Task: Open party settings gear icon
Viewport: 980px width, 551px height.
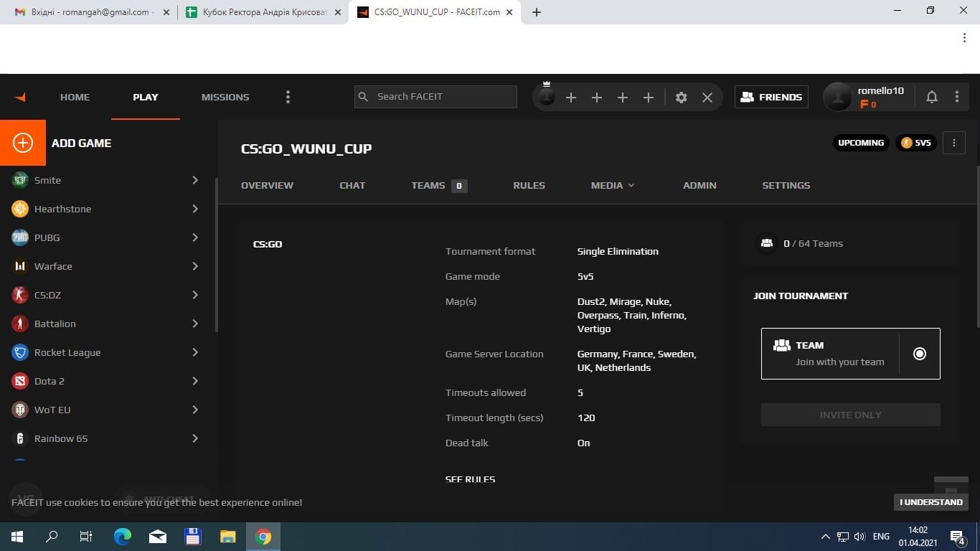Action: [682, 98]
